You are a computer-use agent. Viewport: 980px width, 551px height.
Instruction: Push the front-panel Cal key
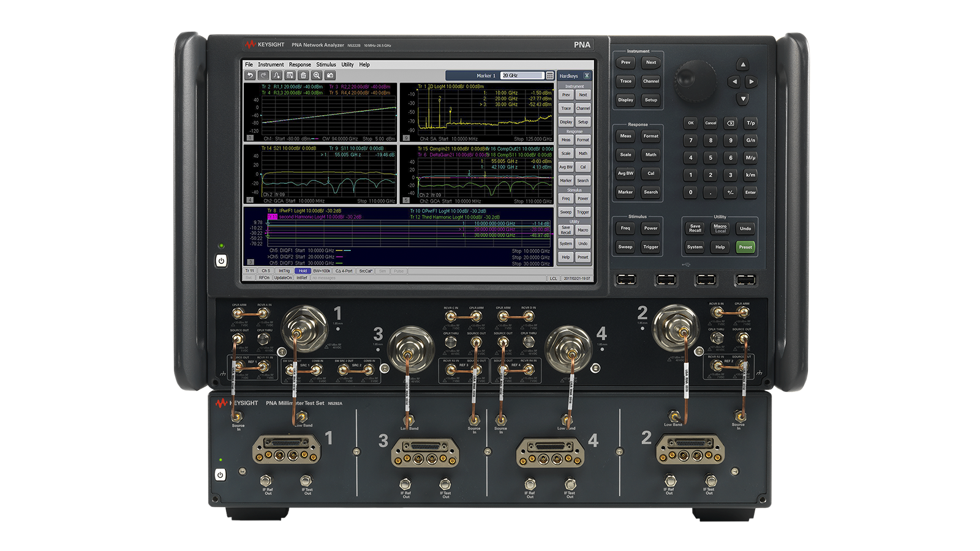pyautogui.click(x=651, y=173)
